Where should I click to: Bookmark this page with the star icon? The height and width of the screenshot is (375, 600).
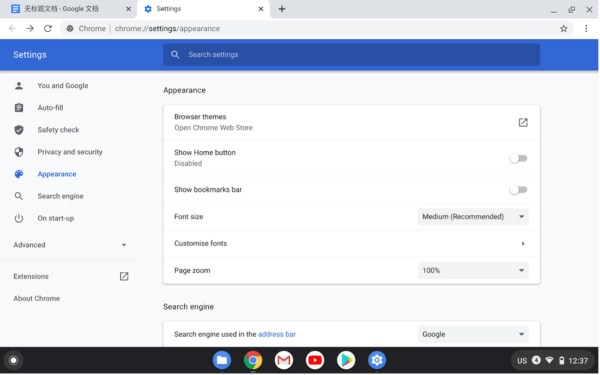[563, 29]
